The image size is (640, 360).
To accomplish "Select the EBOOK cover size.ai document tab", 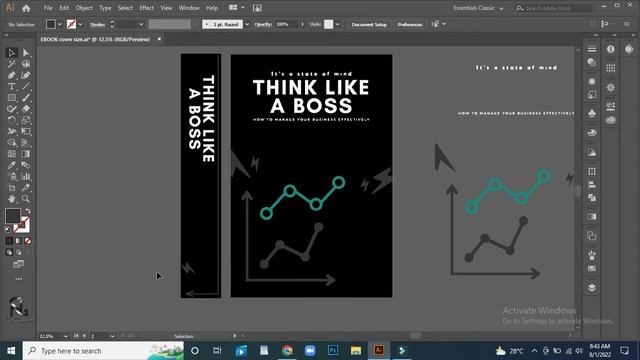I will pyautogui.click(x=96, y=39).
